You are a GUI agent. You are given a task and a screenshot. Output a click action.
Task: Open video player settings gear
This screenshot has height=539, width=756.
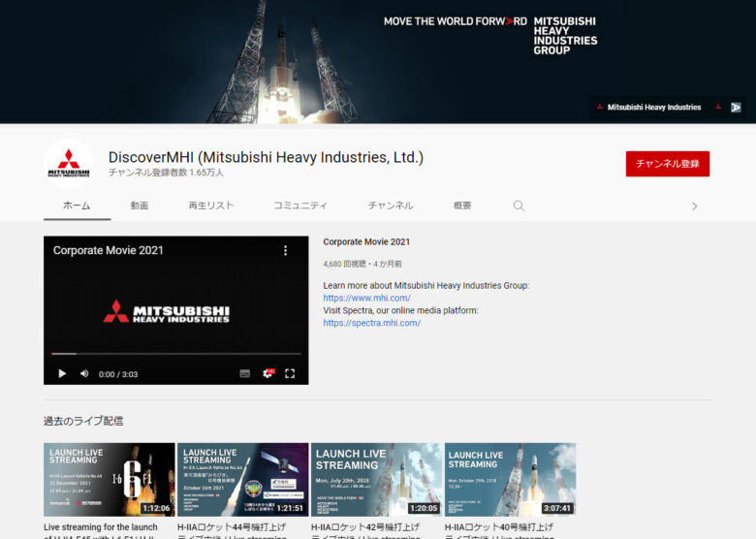tap(268, 373)
